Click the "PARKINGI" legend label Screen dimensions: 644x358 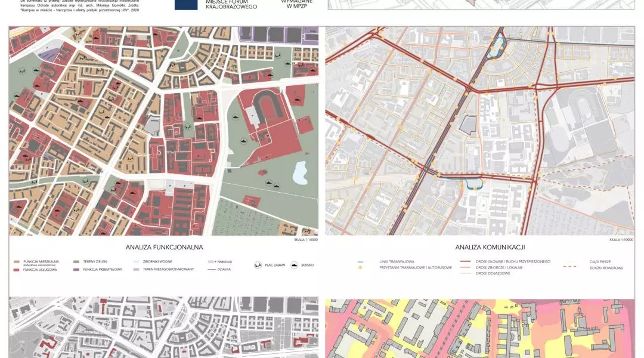(x=224, y=262)
